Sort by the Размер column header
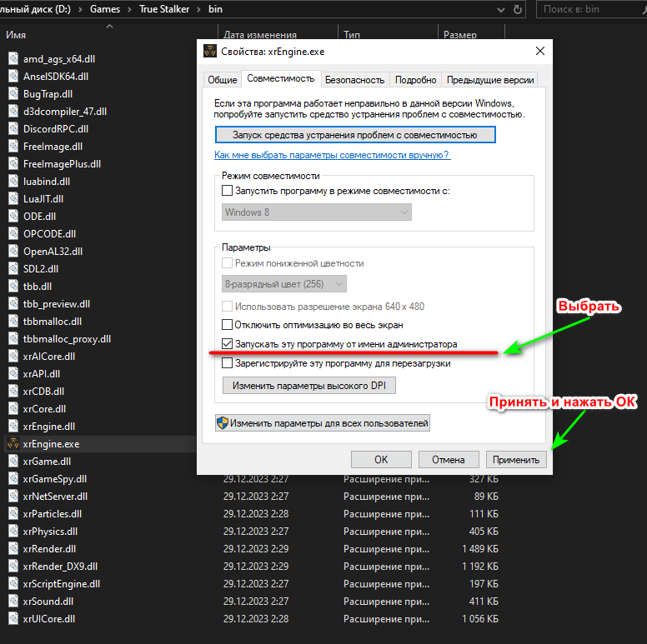The image size is (647, 644). point(460,35)
